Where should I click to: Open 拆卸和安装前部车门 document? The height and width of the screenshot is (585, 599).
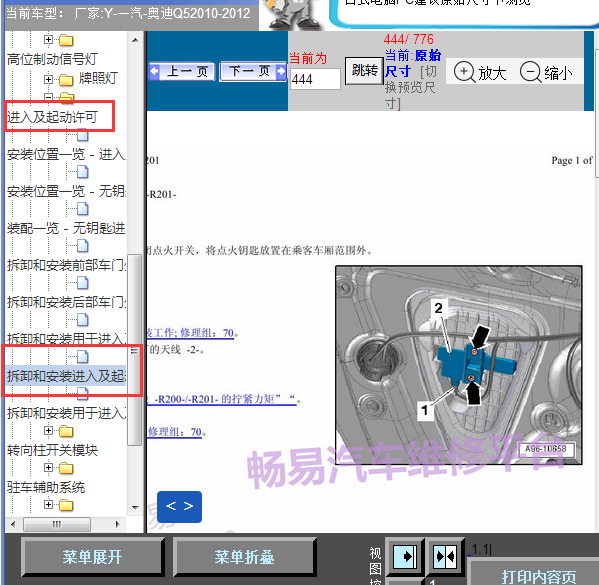66,265
